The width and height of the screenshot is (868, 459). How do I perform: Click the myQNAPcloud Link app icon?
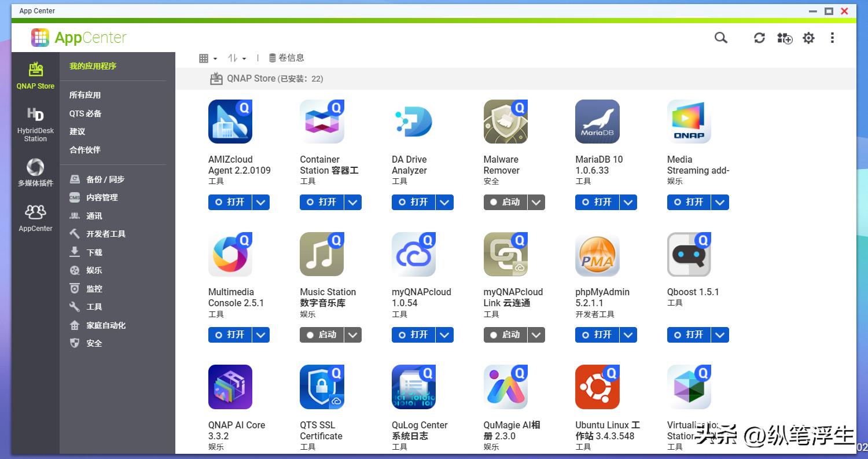pos(506,254)
